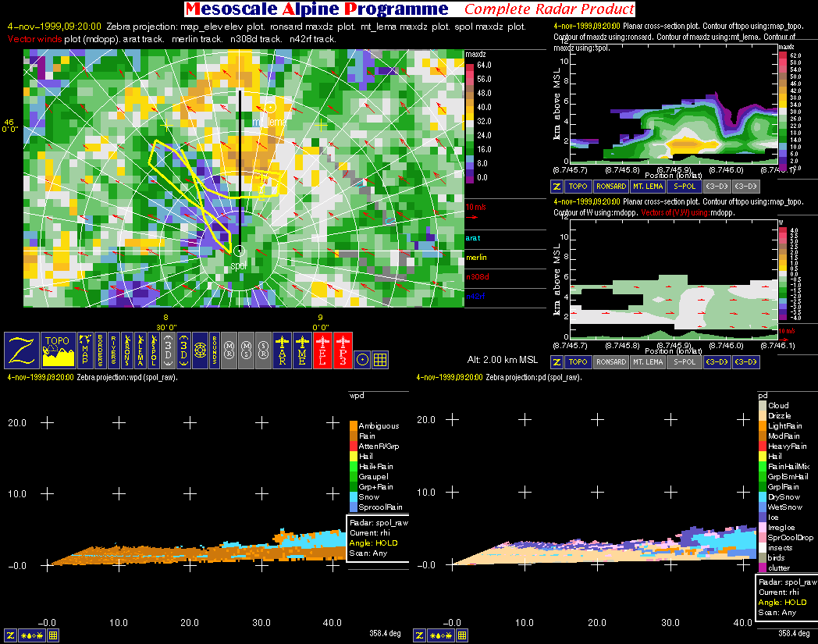Toggle S-POL in upper cross-section button row
The width and height of the screenshot is (818, 644).
685,187
